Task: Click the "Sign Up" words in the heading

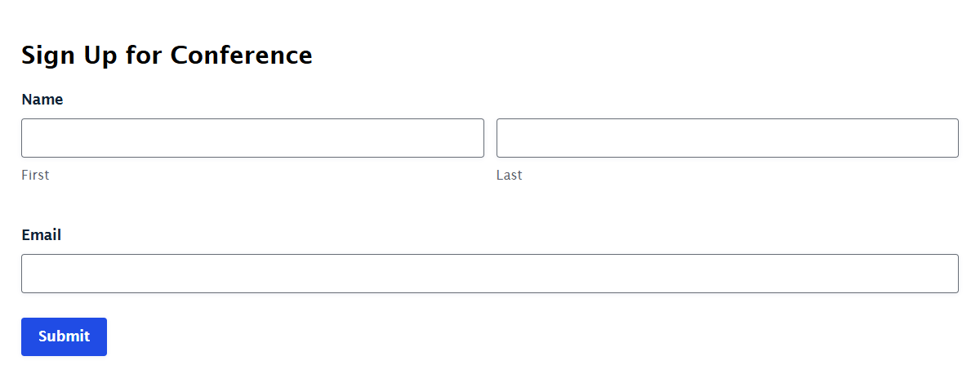Action: click(69, 56)
